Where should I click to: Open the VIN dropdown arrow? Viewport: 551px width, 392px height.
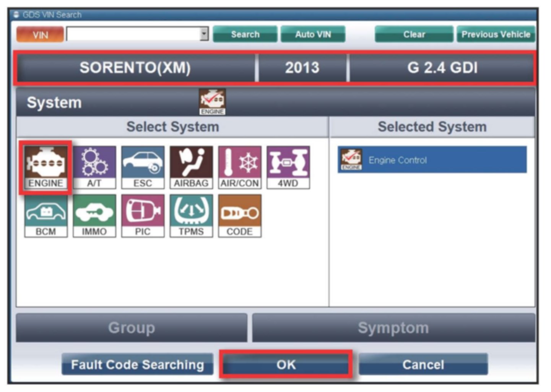pos(205,34)
